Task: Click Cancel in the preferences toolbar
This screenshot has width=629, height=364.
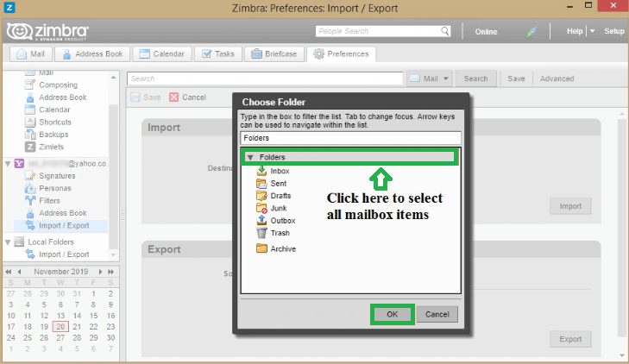Action: click(188, 97)
